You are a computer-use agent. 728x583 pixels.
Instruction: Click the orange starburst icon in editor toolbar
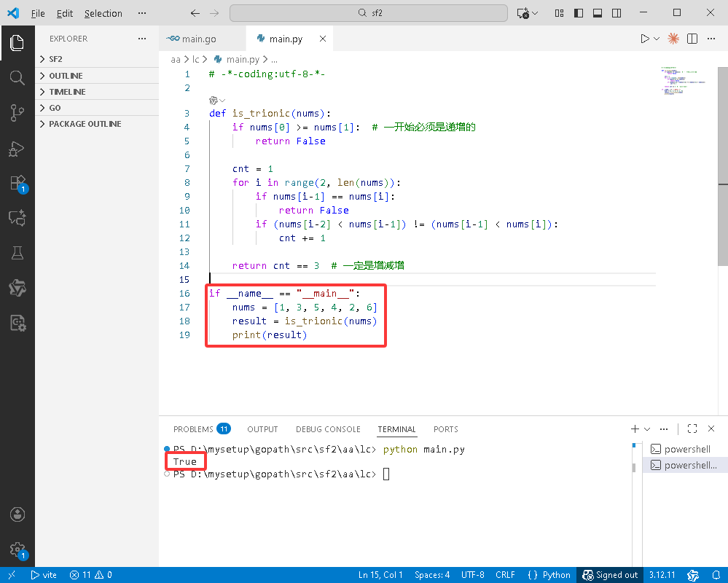point(673,39)
